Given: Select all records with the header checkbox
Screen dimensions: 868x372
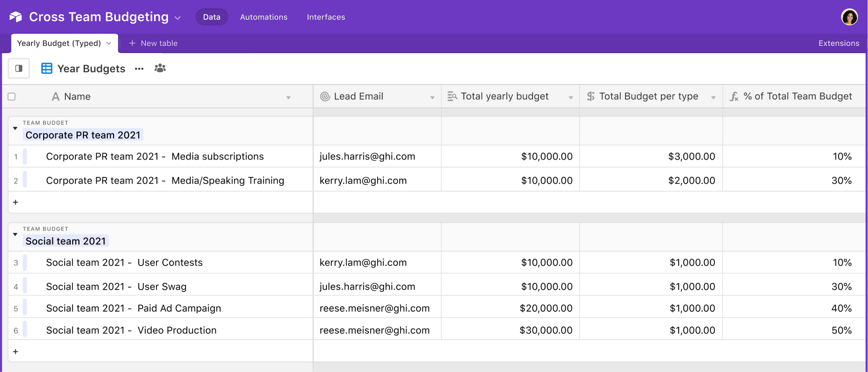Looking at the screenshot, I should pos(11,96).
